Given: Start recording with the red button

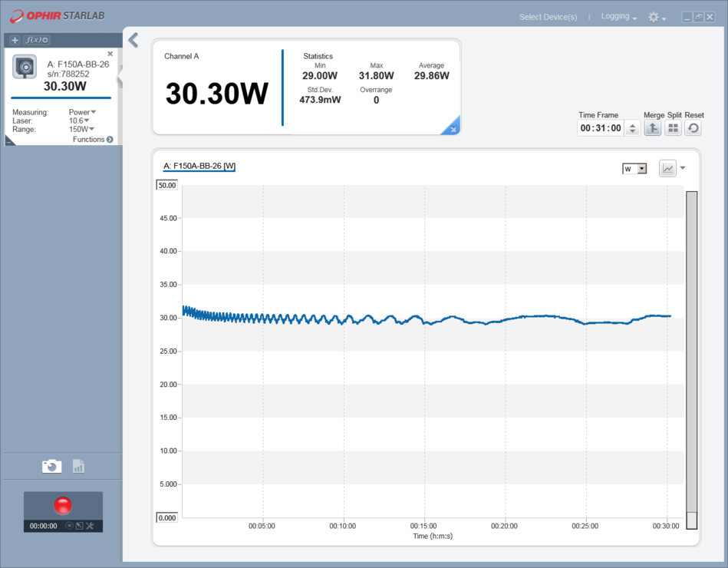Looking at the screenshot, I should point(63,505).
